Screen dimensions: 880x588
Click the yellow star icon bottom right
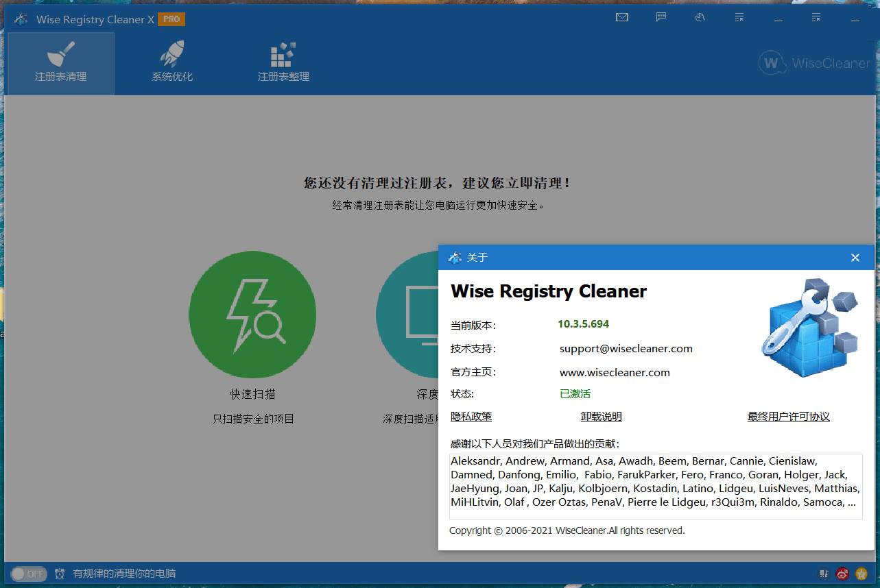(x=862, y=574)
